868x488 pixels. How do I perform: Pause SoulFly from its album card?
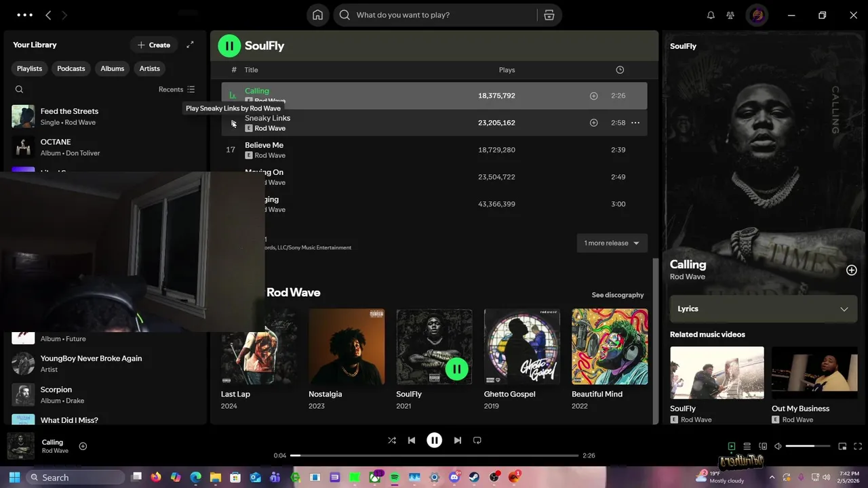(x=456, y=369)
